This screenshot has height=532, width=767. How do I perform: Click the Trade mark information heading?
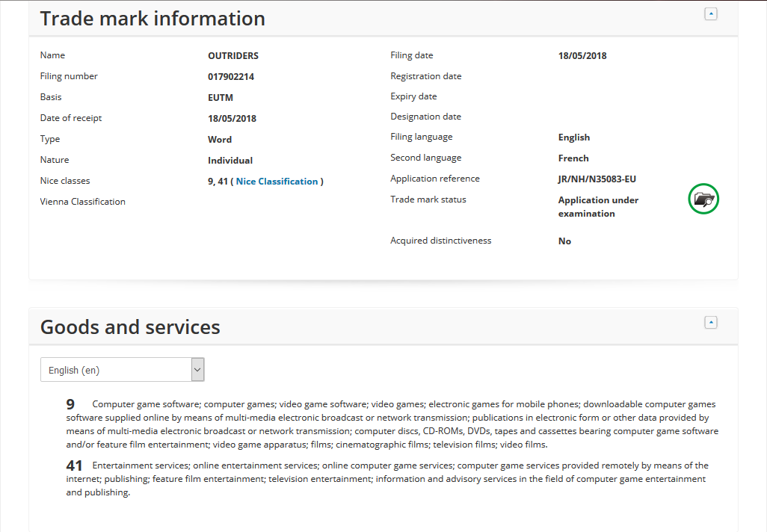tap(153, 19)
